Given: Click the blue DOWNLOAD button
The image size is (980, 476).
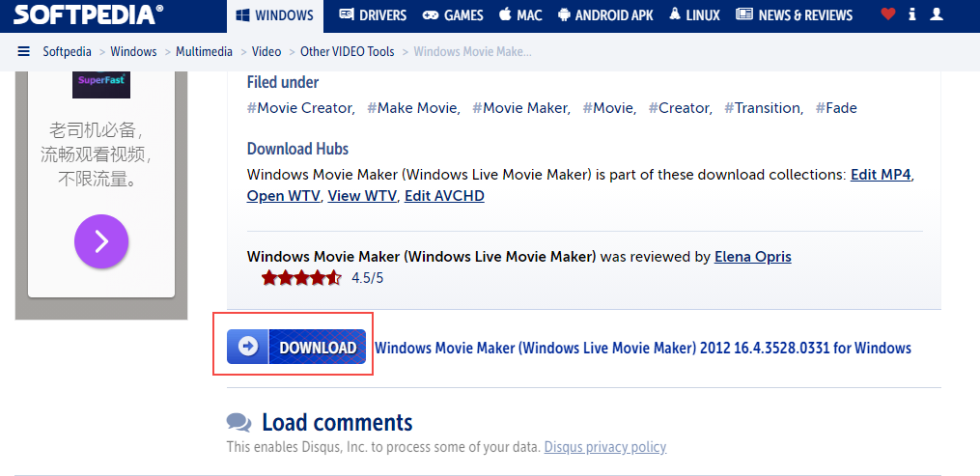Looking at the screenshot, I should click(x=296, y=347).
